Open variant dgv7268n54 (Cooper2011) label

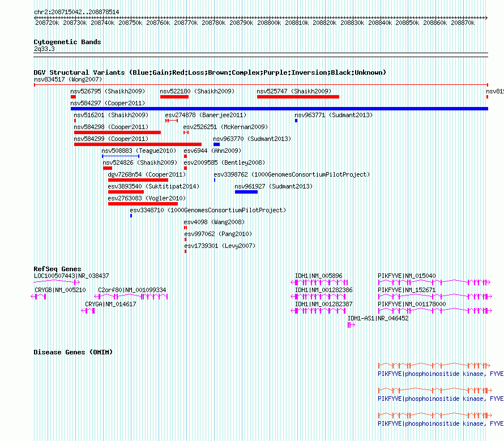147,174
